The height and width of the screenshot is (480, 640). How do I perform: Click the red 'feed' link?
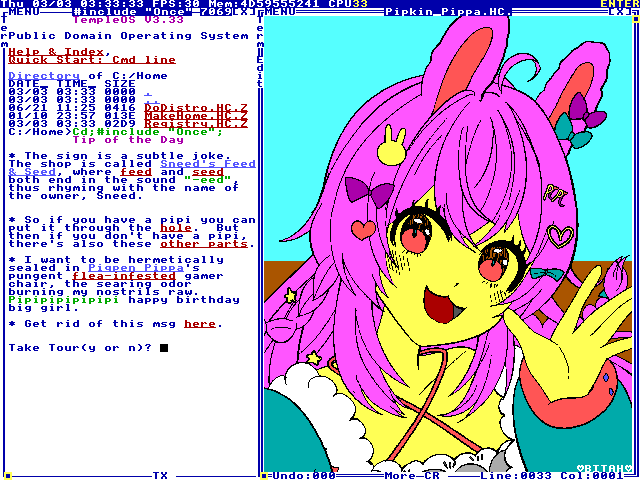click(x=136, y=172)
